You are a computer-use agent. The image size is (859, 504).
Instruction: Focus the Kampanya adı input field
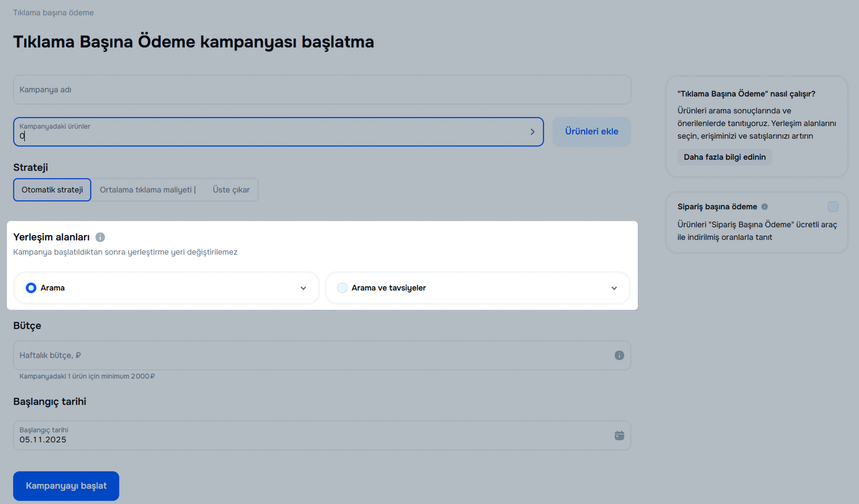coord(322,90)
